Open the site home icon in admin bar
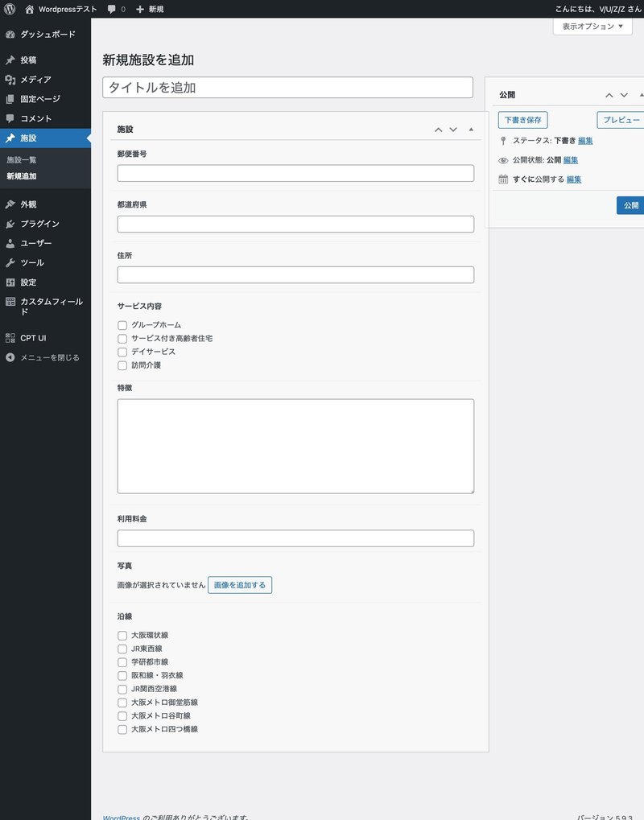This screenshot has height=820, width=644. (x=29, y=9)
